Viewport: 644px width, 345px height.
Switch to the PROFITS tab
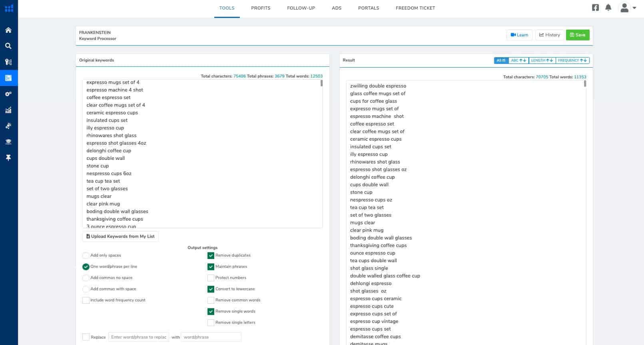(261, 8)
